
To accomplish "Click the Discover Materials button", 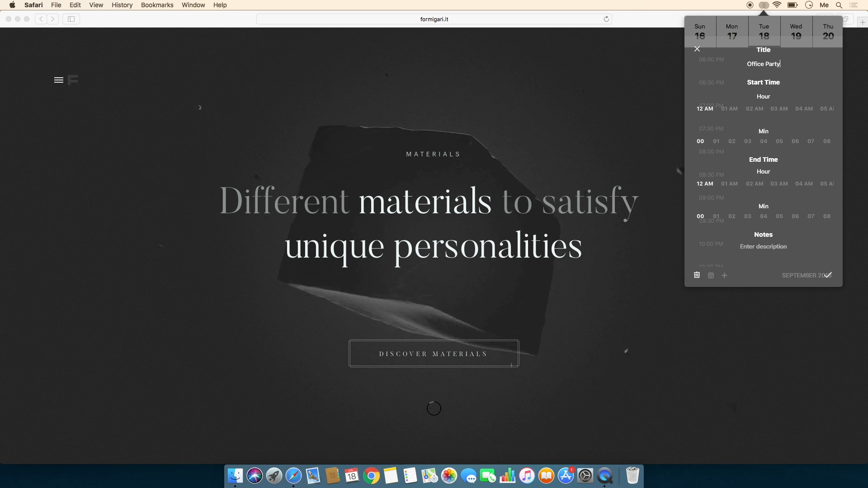I will [434, 353].
